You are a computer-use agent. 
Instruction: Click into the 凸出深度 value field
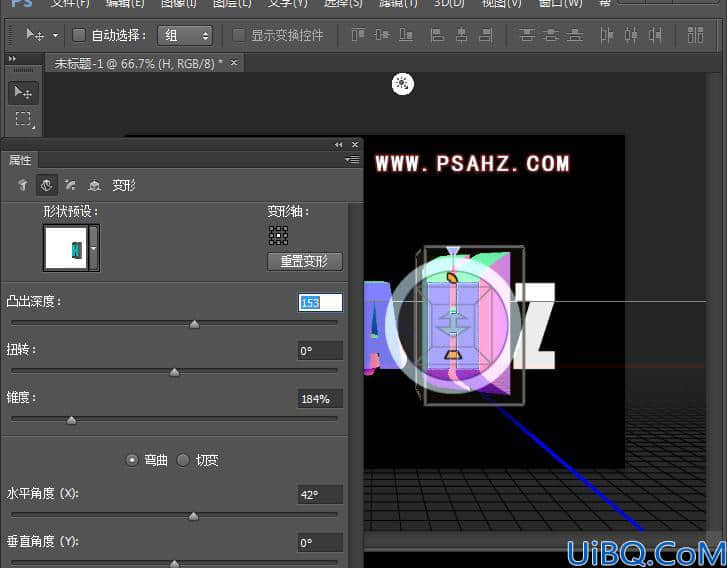tap(320, 303)
